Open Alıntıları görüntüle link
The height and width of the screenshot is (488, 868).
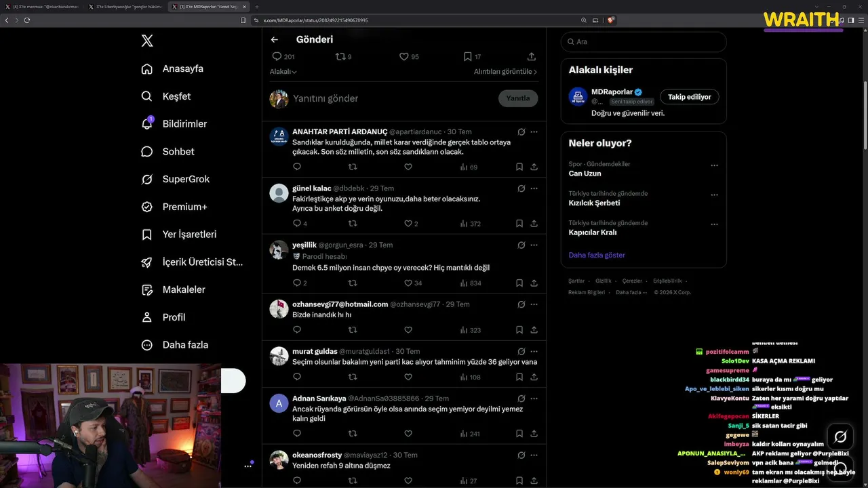click(505, 72)
